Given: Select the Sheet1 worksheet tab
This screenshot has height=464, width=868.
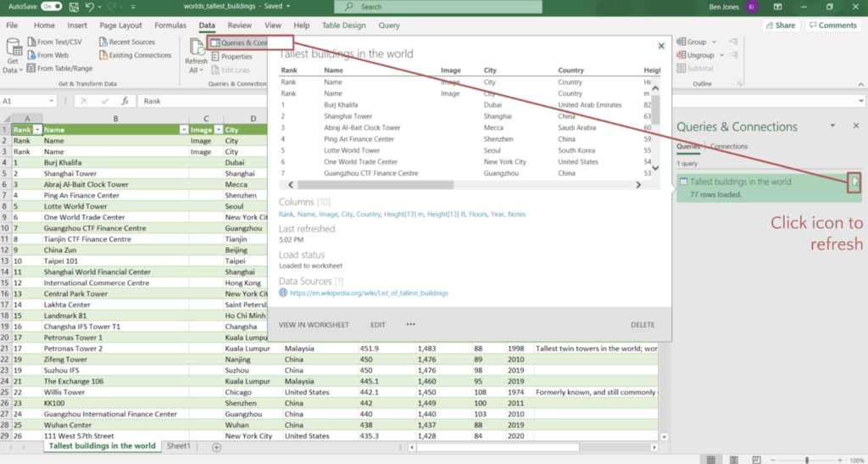Looking at the screenshot, I should 179,446.
